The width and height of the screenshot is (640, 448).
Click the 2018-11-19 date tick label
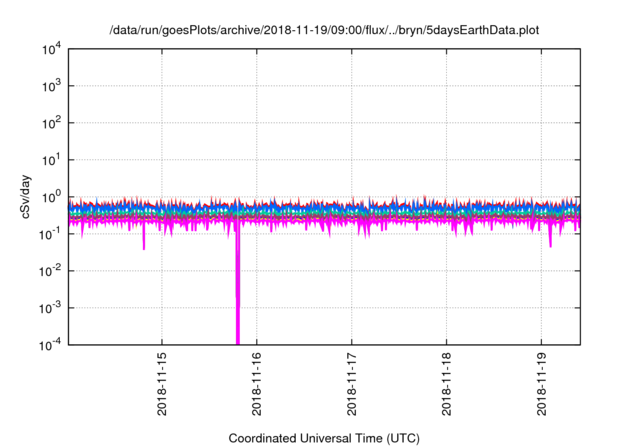(x=542, y=384)
